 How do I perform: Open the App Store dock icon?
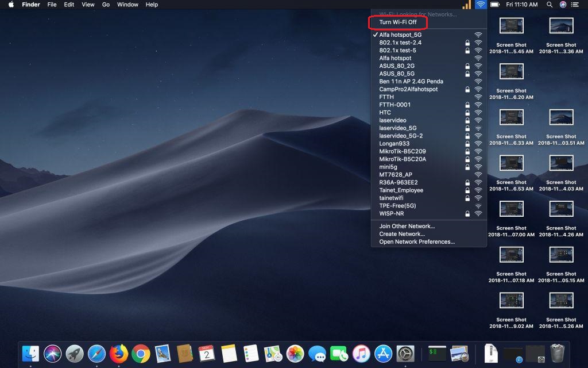coord(383,353)
